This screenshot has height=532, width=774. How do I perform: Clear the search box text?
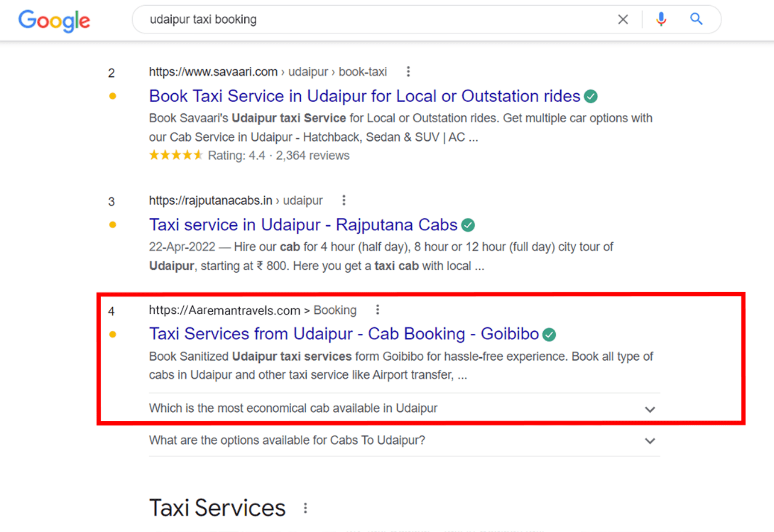tap(623, 19)
